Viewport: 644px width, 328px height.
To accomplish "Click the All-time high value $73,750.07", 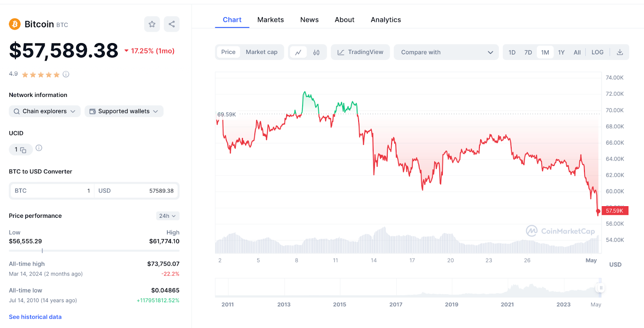I will [163, 264].
